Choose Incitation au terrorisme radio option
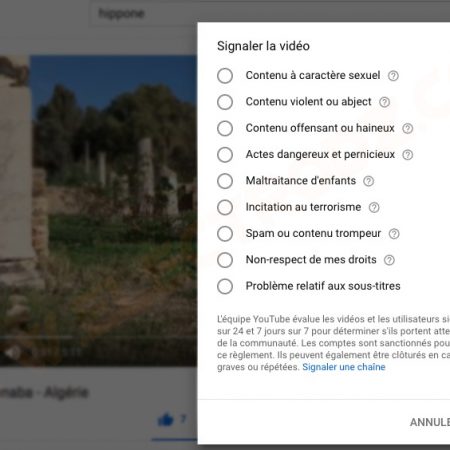 [x=225, y=207]
